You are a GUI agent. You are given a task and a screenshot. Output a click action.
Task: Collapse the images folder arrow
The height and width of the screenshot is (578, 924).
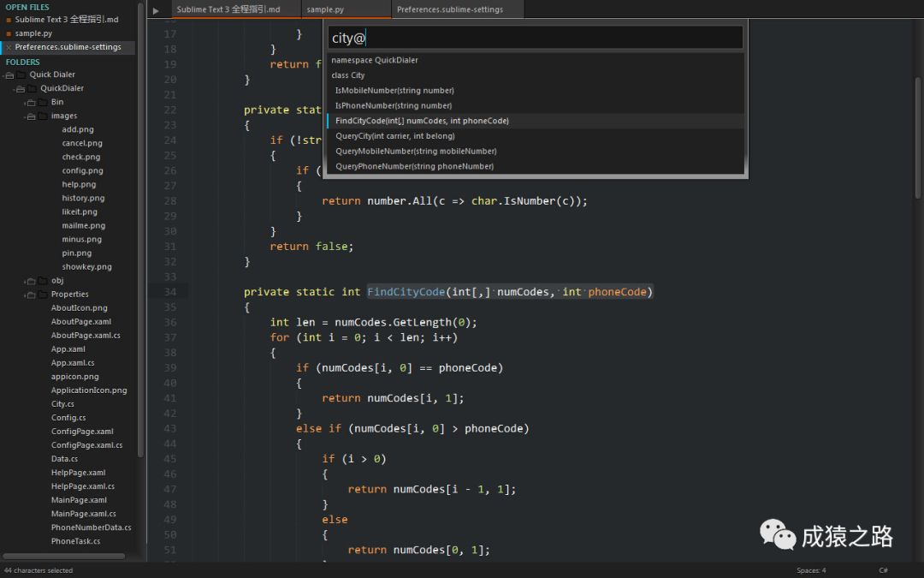click(x=31, y=116)
